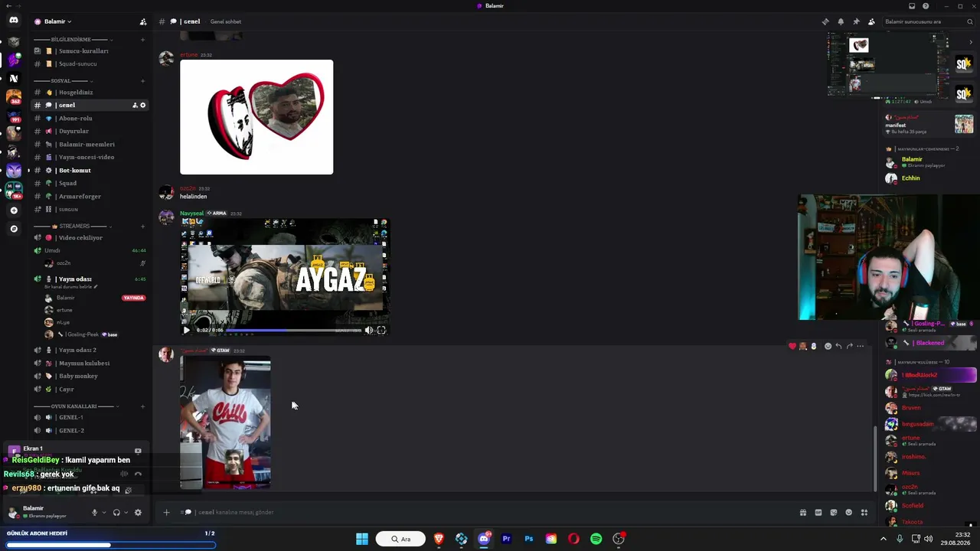Screen dimensions: 980x551
Task: Collapse the SOSYAL category
Action: coord(71,80)
